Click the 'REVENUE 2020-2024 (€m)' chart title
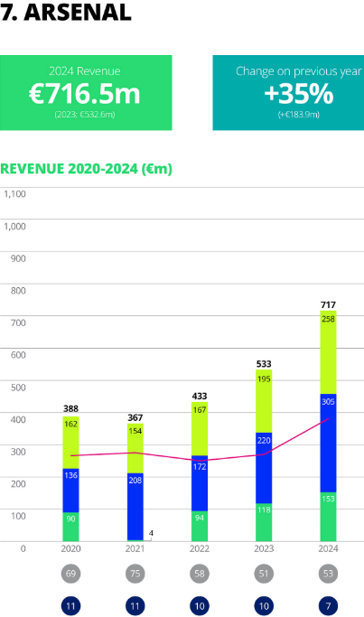Viewport: 364px width, 617px height. point(86,169)
